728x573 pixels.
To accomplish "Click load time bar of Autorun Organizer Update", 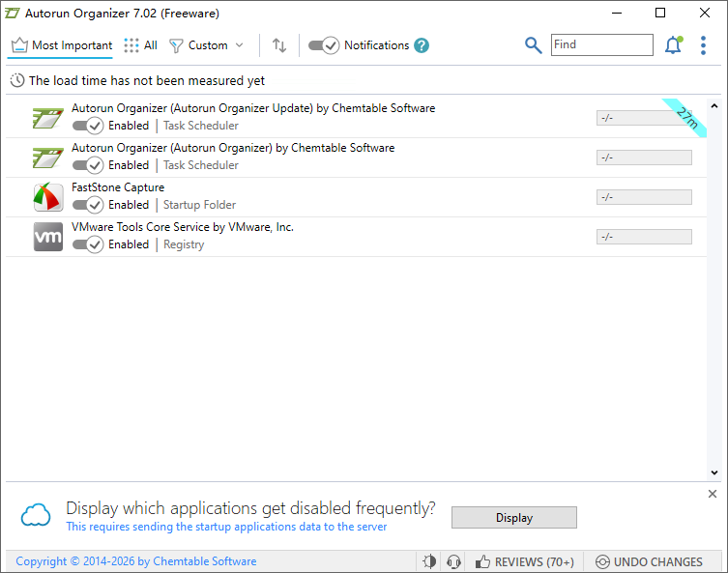I will [644, 118].
